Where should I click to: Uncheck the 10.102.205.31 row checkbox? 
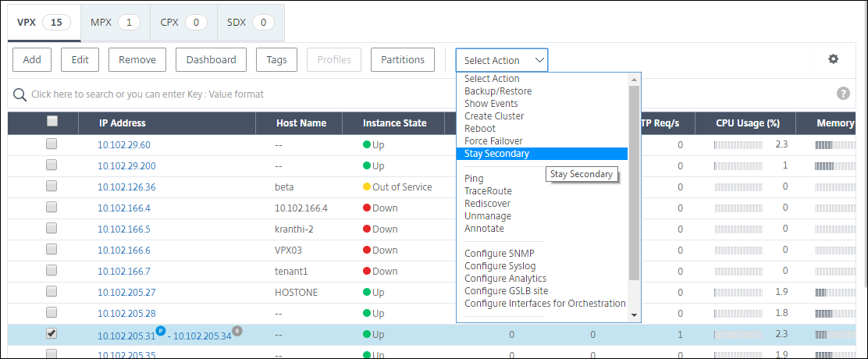pyautogui.click(x=52, y=333)
